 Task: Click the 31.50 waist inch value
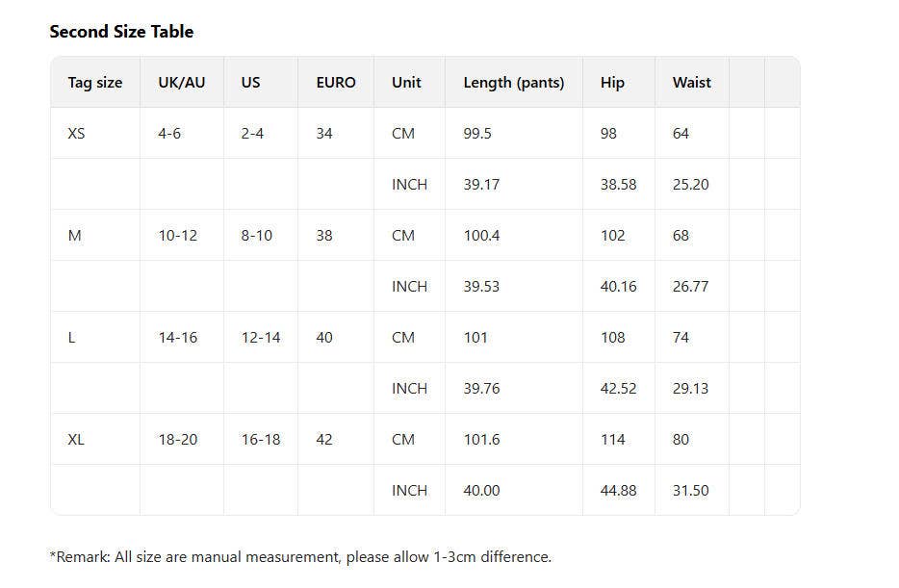690,491
